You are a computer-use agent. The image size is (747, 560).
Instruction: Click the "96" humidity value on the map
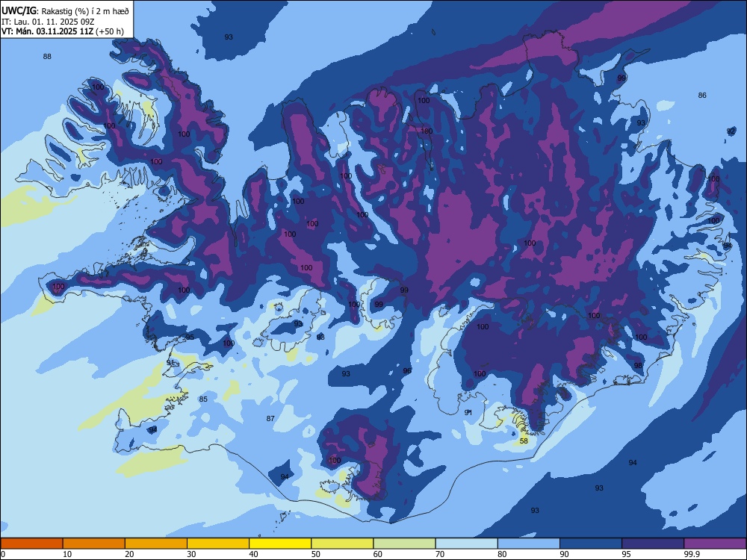[x=407, y=370]
